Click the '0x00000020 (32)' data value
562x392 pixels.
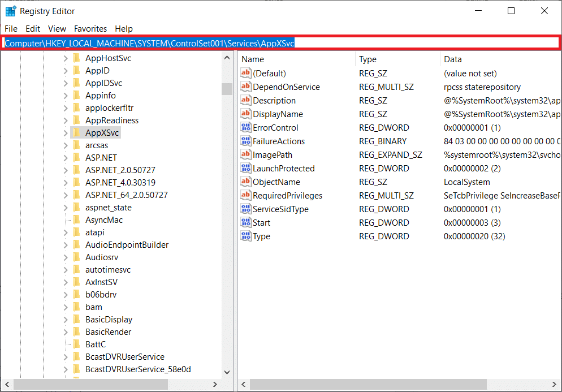(x=474, y=236)
